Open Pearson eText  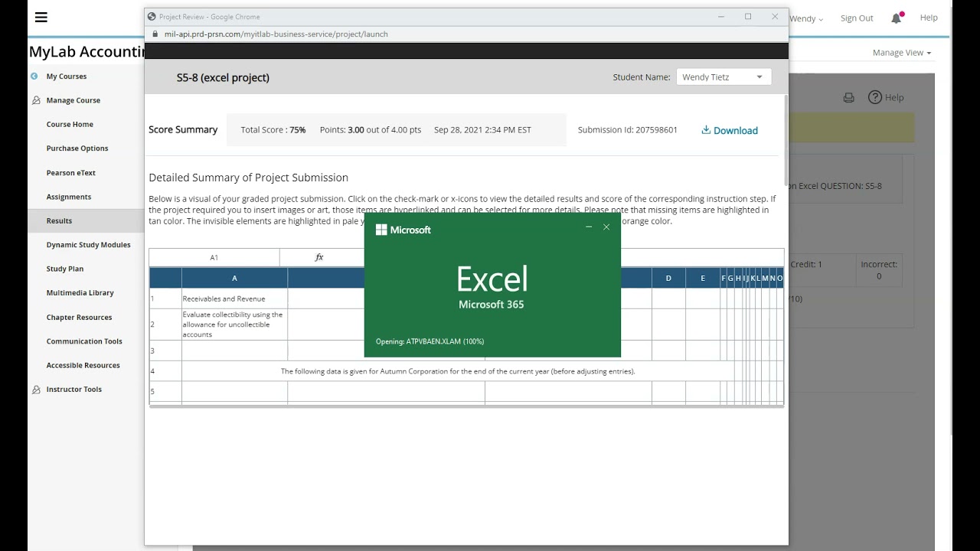click(71, 173)
